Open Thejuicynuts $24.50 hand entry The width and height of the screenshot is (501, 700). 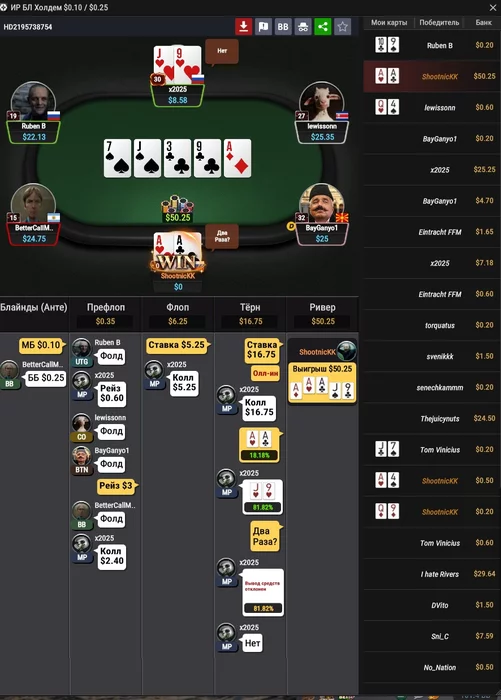click(432, 418)
